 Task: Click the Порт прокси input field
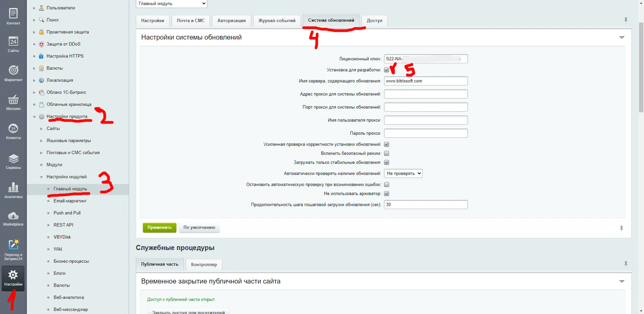[x=426, y=107]
